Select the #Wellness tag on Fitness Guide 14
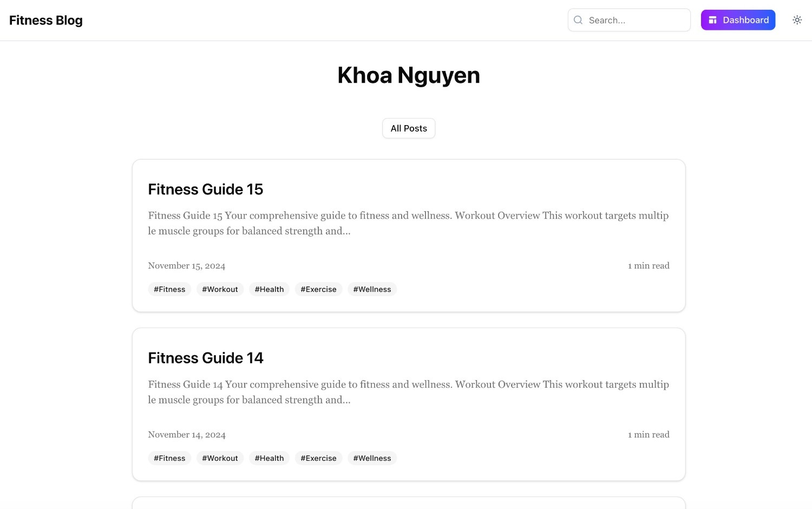Image resolution: width=812 pixels, height=509 pixels. click(x=372, y=458)
